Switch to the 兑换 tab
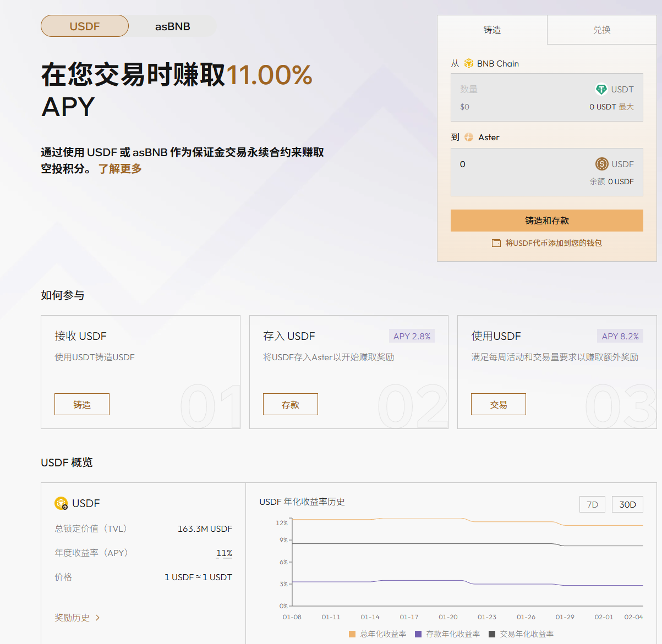The image size is (662, 644). pos(602,30)
